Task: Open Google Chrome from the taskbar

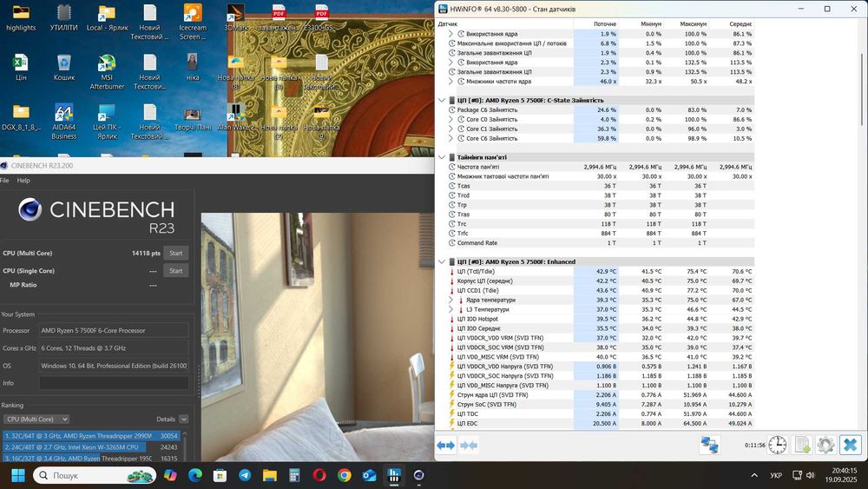Action: 345,475
